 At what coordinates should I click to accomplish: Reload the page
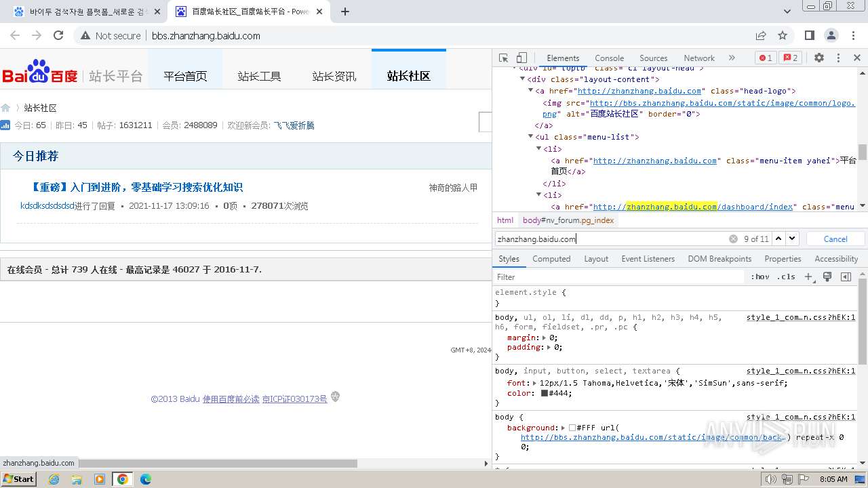pos(58,35)
